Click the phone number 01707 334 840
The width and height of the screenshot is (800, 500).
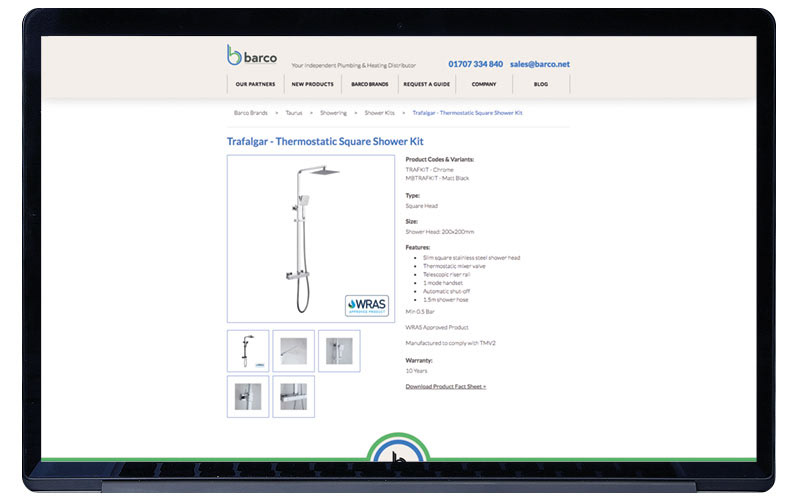(476, 64)
